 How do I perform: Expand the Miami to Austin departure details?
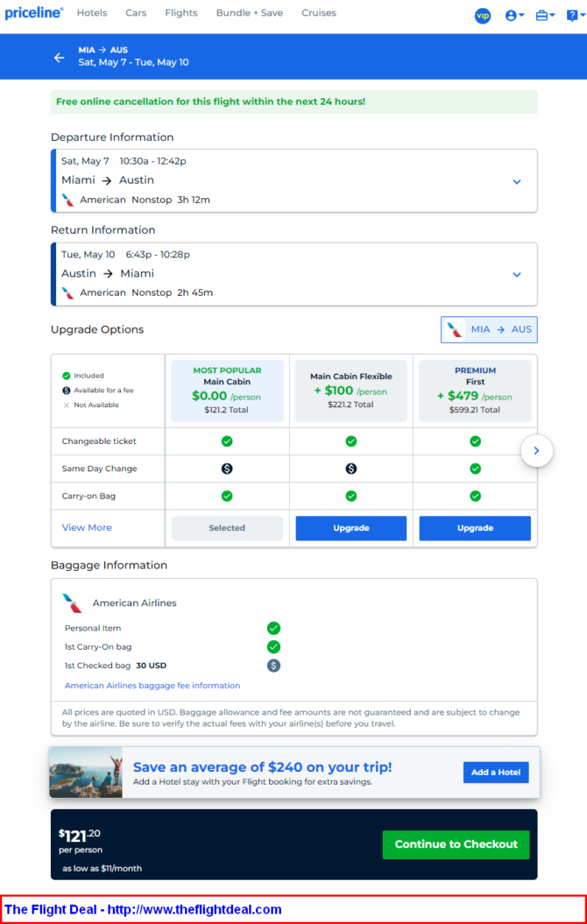click(517, 181)
